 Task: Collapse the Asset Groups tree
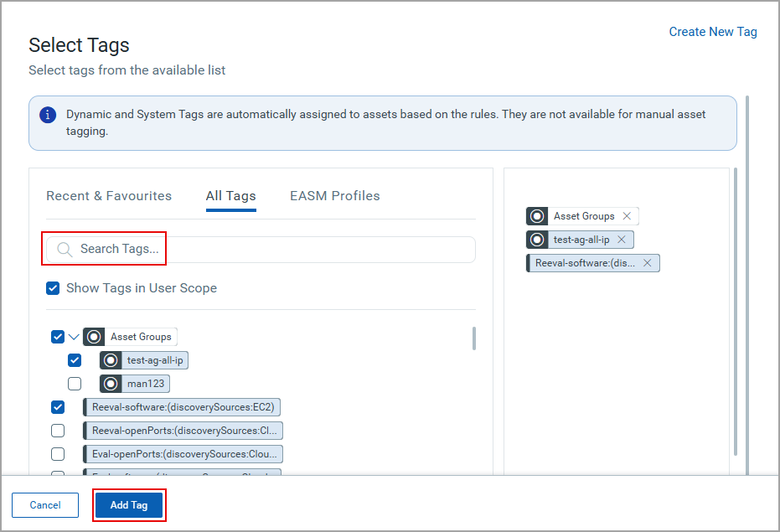(x=74, y=336)
